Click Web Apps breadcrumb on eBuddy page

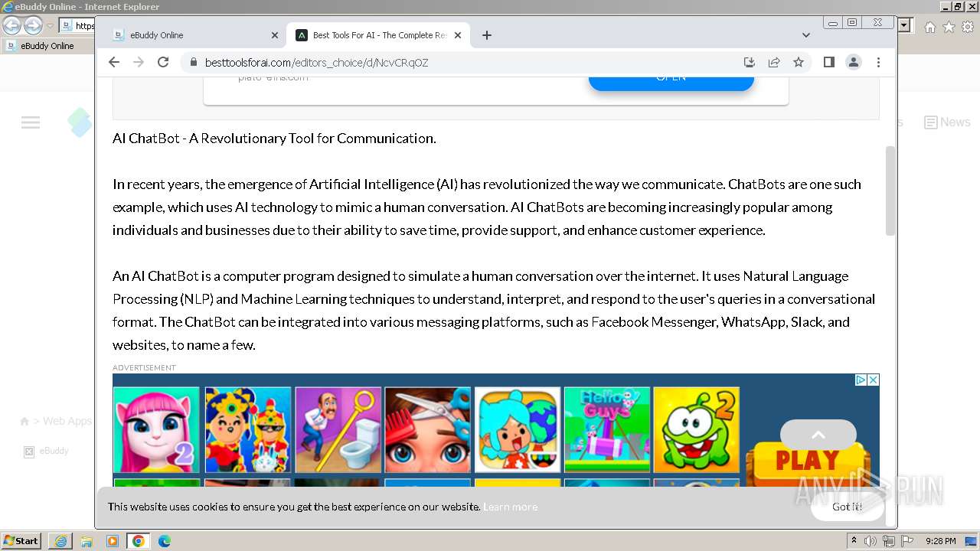[67, 421]
